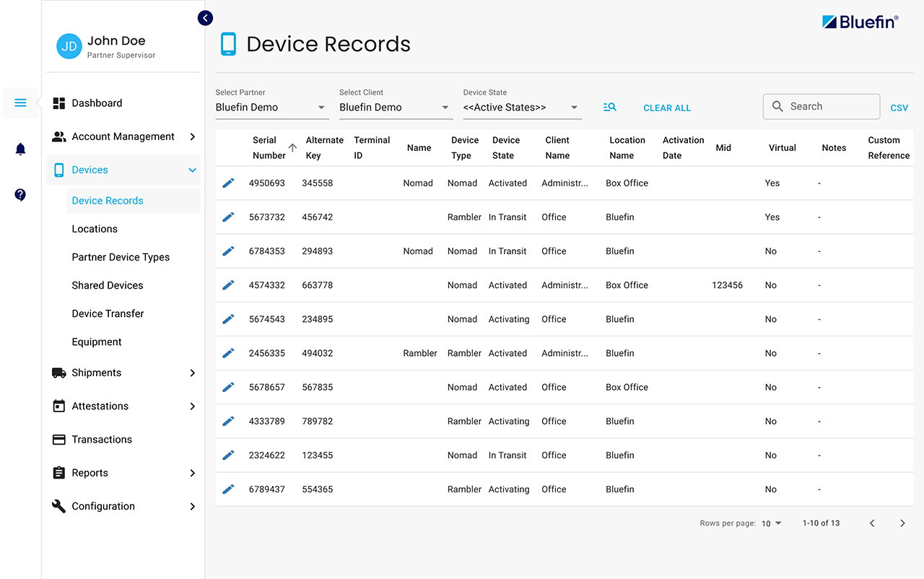This screenshot has height=579, width=924.
Task: Click the advanced filter search icon
Action: (610, 107)
